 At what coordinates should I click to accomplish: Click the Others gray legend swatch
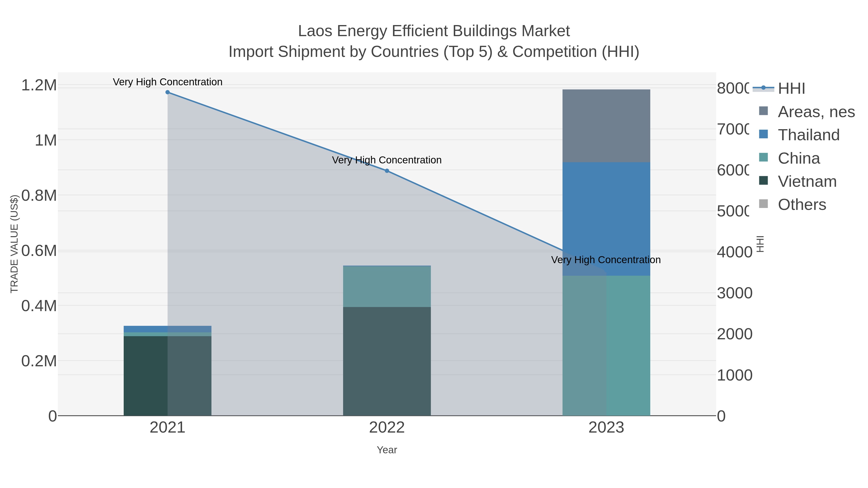(x=763, y=204)
